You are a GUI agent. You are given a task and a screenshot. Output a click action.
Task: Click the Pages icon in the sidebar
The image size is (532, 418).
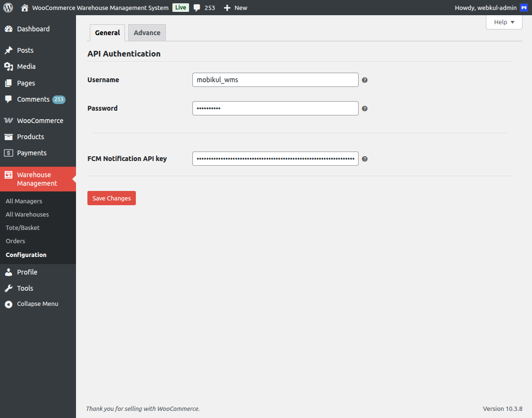tap(9, 83)
